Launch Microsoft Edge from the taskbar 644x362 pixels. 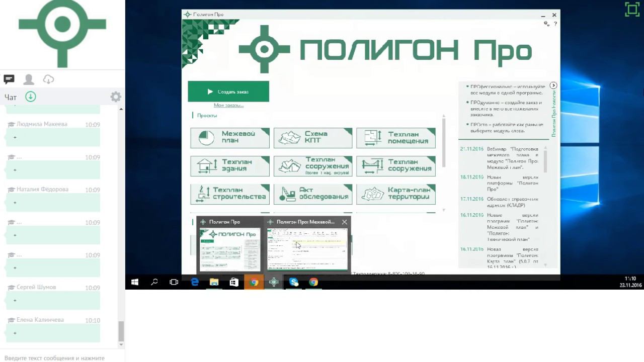[195, 282]
